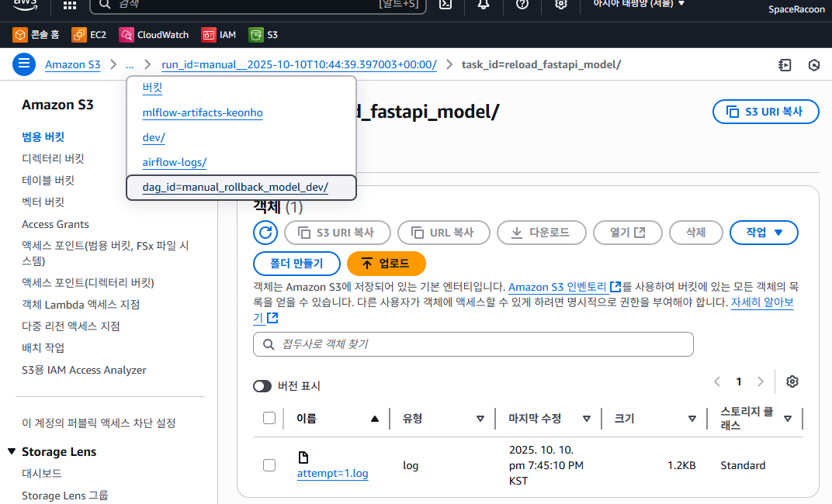Click the EC2 shortcut in favorites bar
The width and height of the screenshot is (832, 504).
point(89,35)
